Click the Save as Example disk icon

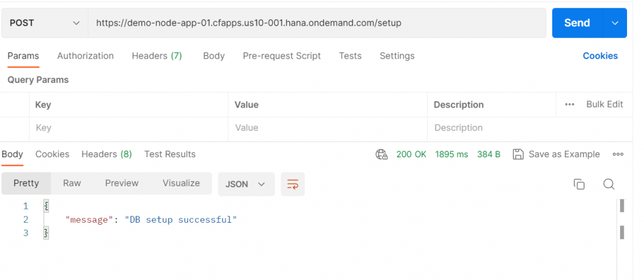(518, 155)
